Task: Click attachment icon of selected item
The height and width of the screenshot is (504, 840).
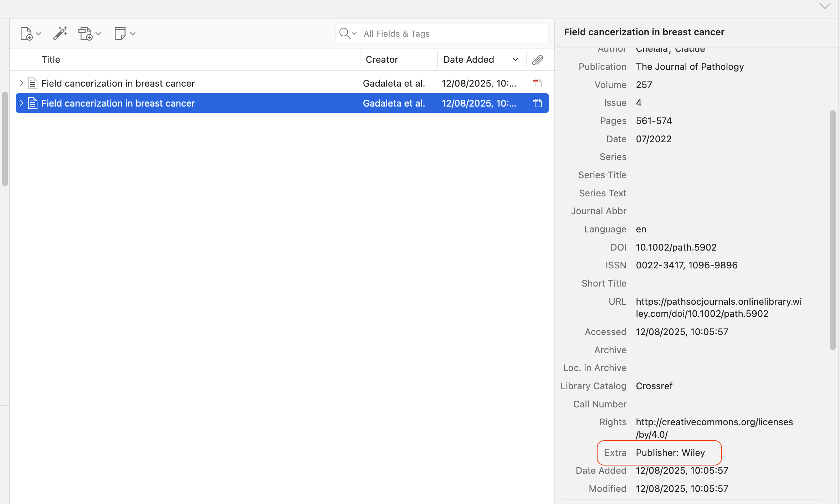Action: 537,103
